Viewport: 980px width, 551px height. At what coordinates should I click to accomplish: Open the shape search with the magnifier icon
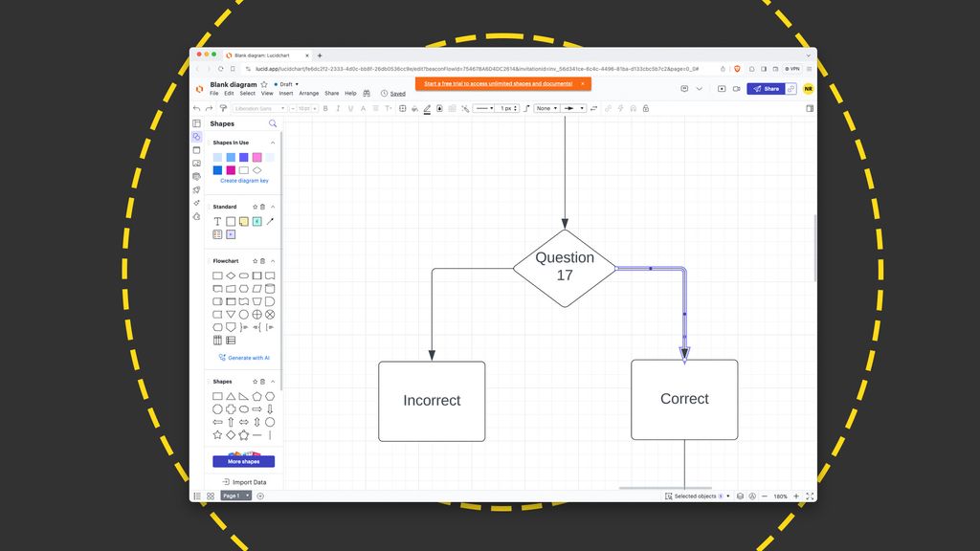tap(272, 123)
